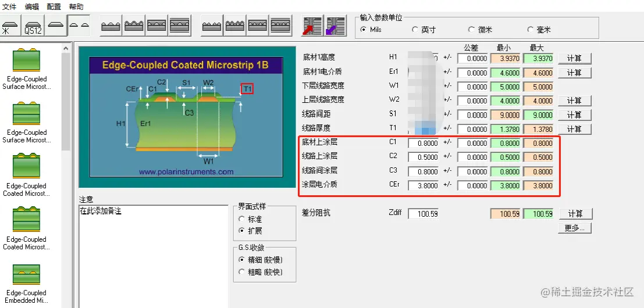Click the H1 minimum 3.9370 field
The width and height of the screenshot is (644, 308).
(506, 59)
